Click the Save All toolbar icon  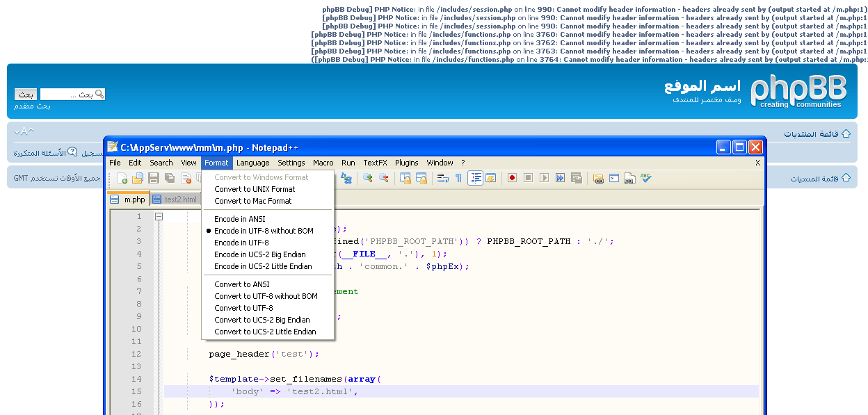point(170,179)
